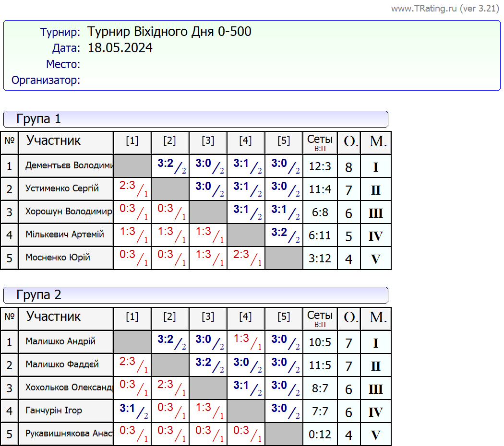Screen dimensions: 504x446
Task: Click Group 1 'Сеты' column header
Action: point(320,142)
